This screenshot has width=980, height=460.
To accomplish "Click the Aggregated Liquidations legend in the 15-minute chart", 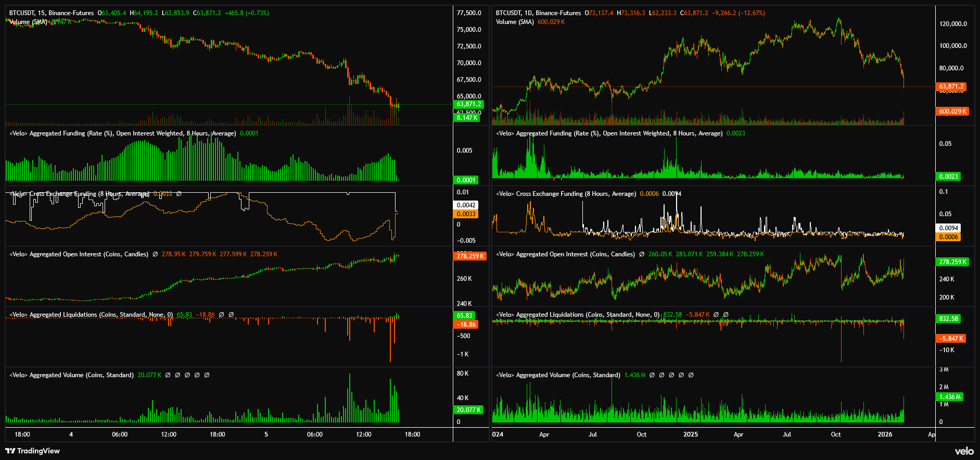I will click(91, 315).
